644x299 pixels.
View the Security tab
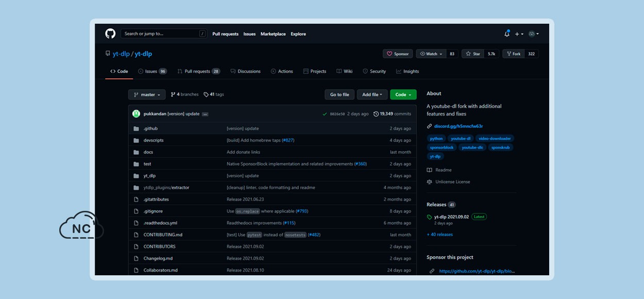point(375,72)
